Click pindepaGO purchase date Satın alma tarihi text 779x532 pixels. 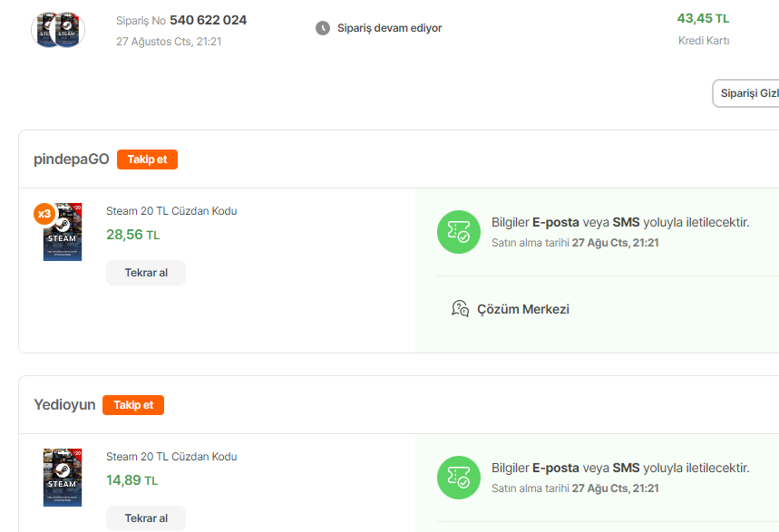click(575, 243)
